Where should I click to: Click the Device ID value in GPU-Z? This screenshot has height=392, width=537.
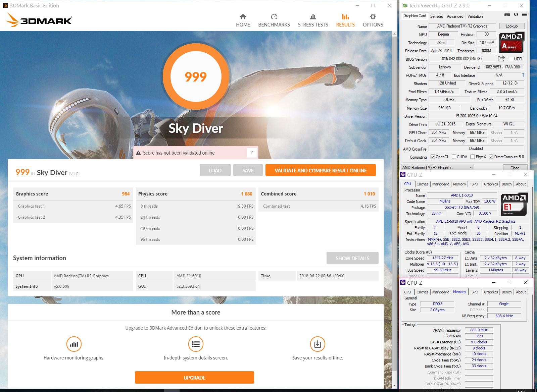point(503,67)
